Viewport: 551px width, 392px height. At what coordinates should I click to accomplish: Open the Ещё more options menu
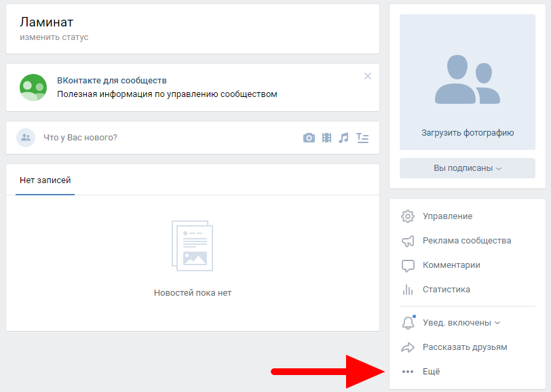point(431,372)
